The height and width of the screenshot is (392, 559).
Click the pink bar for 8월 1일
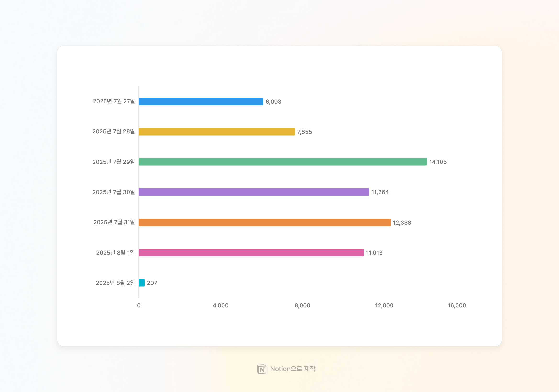click(x=251, y=253)
